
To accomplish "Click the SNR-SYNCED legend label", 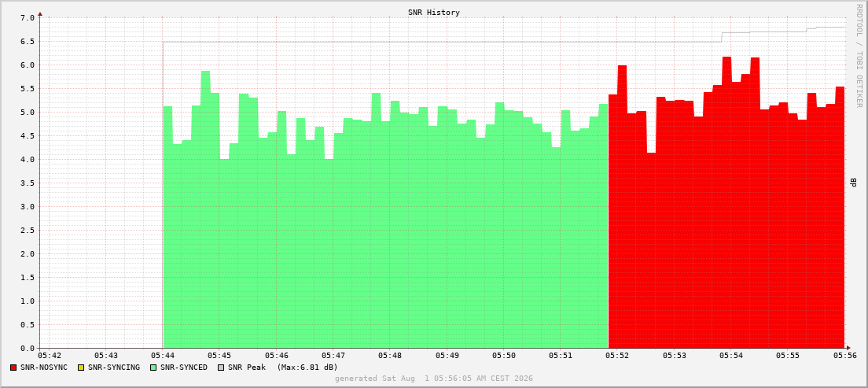I will point(183,368).
